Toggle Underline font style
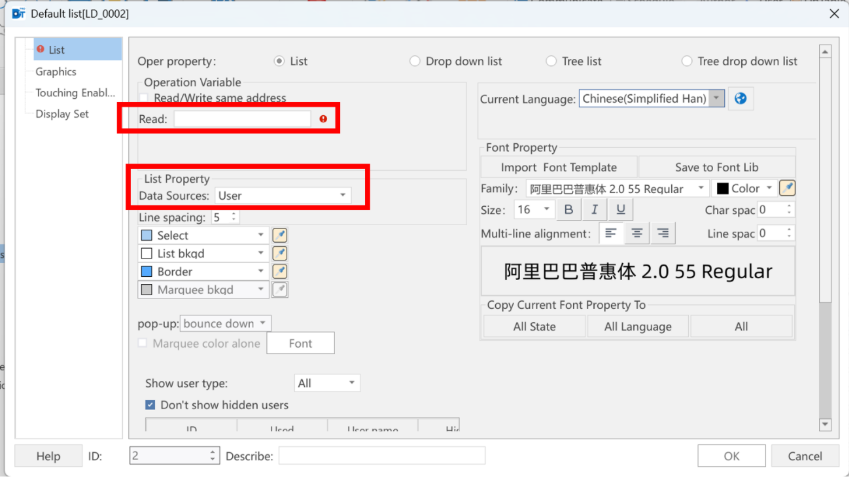The height and width of the screenshot is (477, 849). (x=620, y=210)
